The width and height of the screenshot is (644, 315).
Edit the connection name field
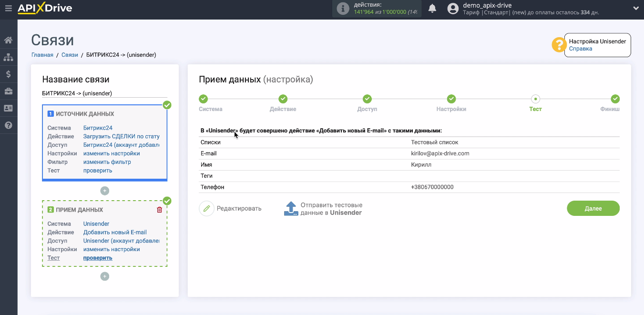(105, 93)
